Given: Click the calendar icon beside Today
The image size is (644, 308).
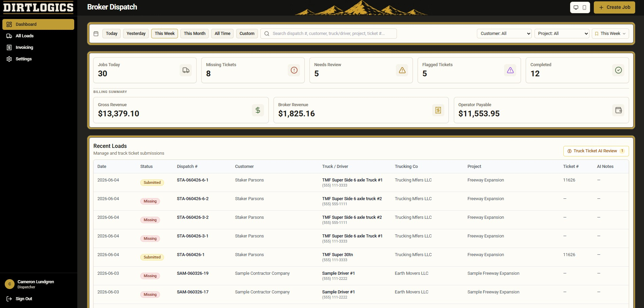Looking at the screenshot, I should point(96,34).
